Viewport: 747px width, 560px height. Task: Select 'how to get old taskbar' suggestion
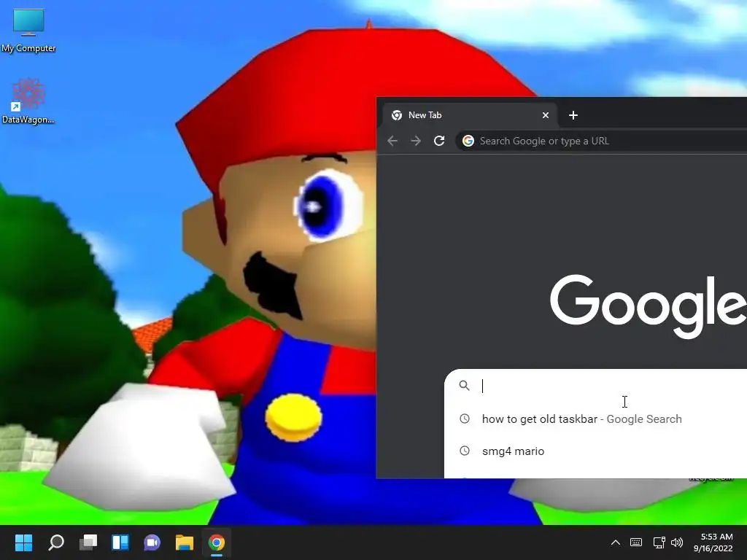(x=595, y=419)
